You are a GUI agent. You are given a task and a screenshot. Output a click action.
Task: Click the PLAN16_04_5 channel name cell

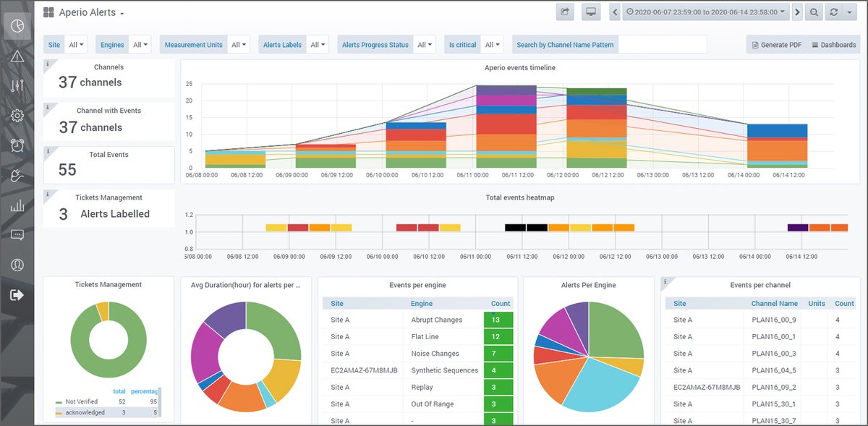coord(775,370)
